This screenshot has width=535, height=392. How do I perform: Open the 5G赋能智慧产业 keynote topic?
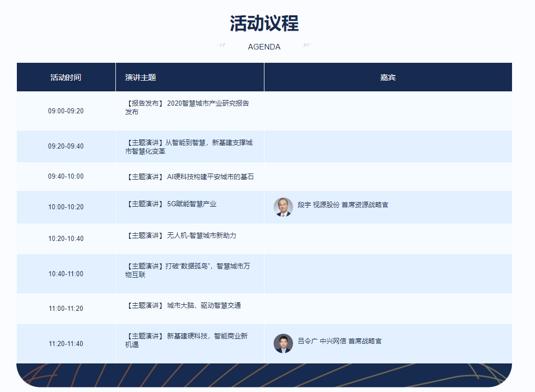(x=171, y=204)
